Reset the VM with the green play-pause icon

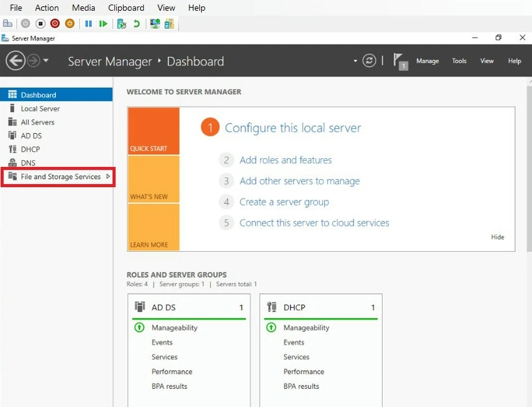click(x=103, y=23)
